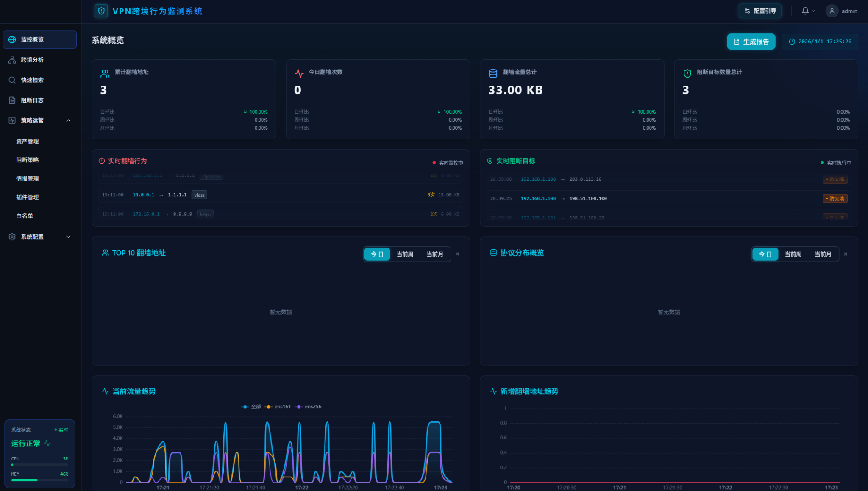Select 当前月 in 协议分布概览
868x491 pixels.
click(823, 254)
